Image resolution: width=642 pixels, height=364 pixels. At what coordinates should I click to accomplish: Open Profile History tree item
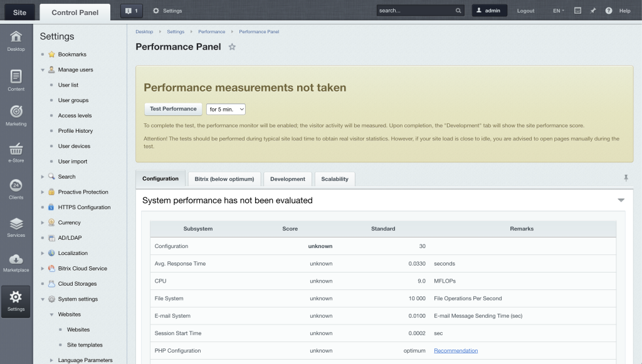coord(75,131)
